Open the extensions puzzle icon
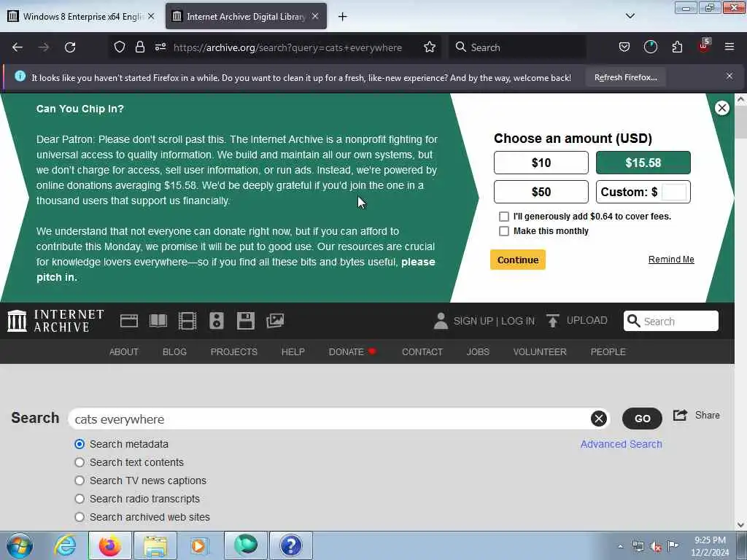The height and width of the screenshot is (560, 747). 677,47
